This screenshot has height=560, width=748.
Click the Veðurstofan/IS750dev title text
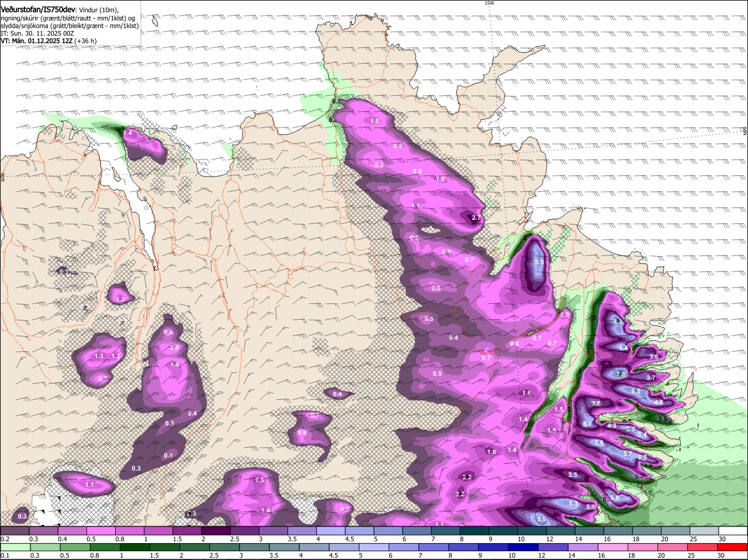pyautogui.click(x=38, y=9)
